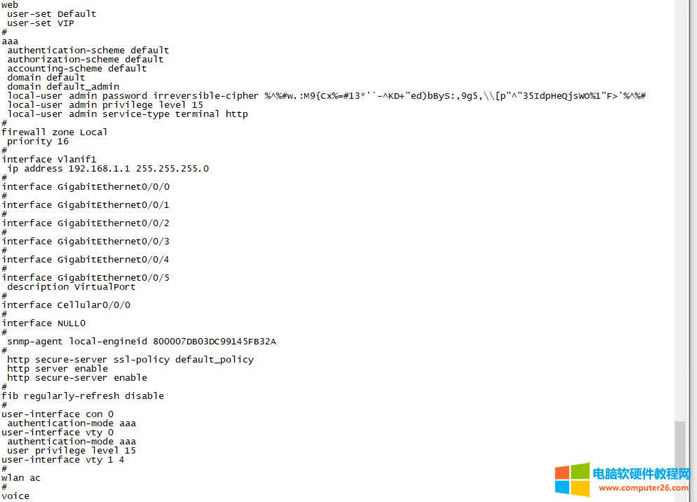The image size is (697, 502).
Task: Click the 'ip address 192.168.1.1' line
Action: pos(108,168)
